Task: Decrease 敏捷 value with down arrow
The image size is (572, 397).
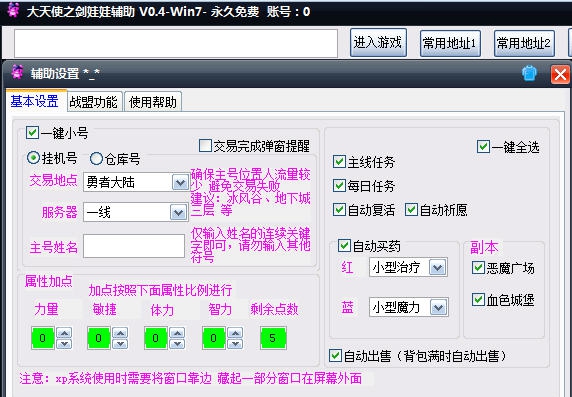Action: [120, 344]
